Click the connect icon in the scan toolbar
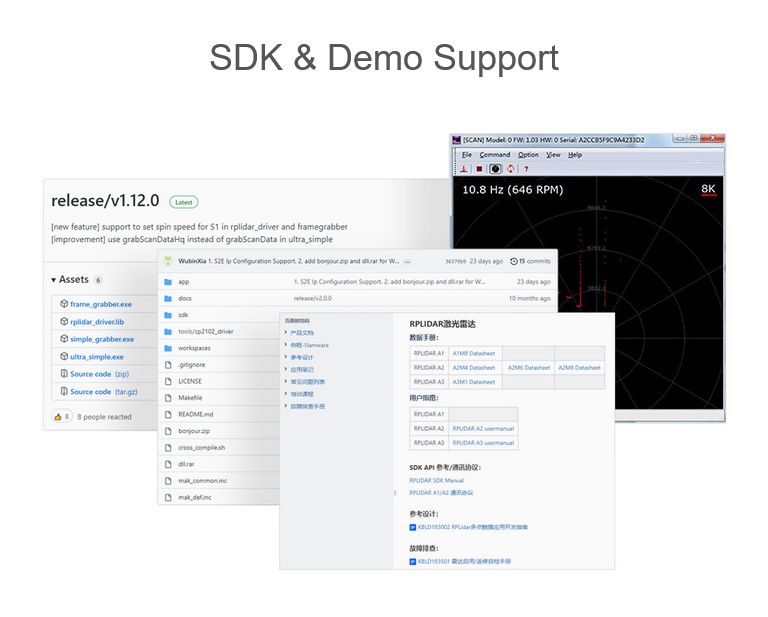The width and height of the screenshot is (768, 617). point(464,169)
